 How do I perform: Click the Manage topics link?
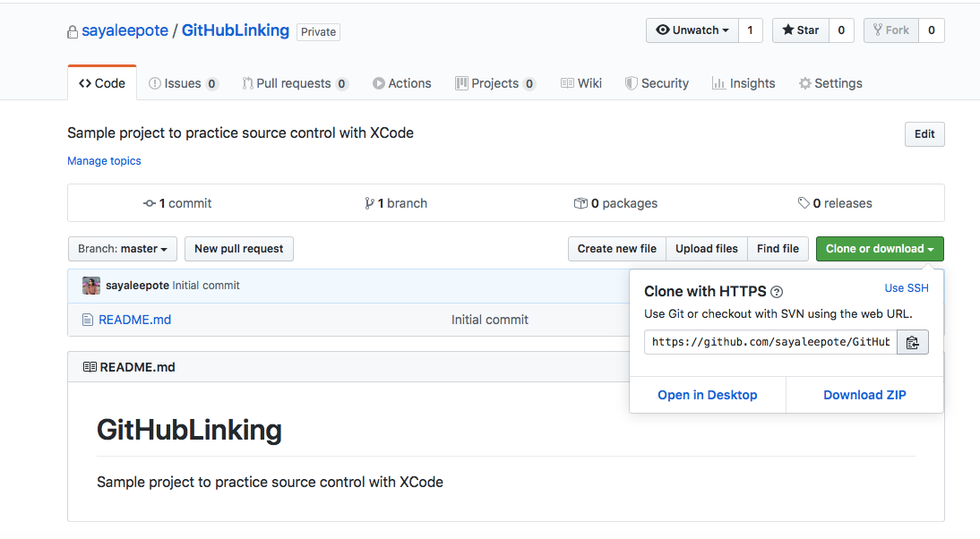[x=104, y=161]
